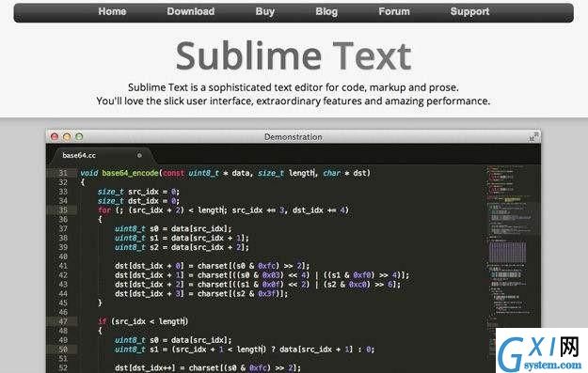Click the green zoom button of Demonstration window

click(79, 136)
